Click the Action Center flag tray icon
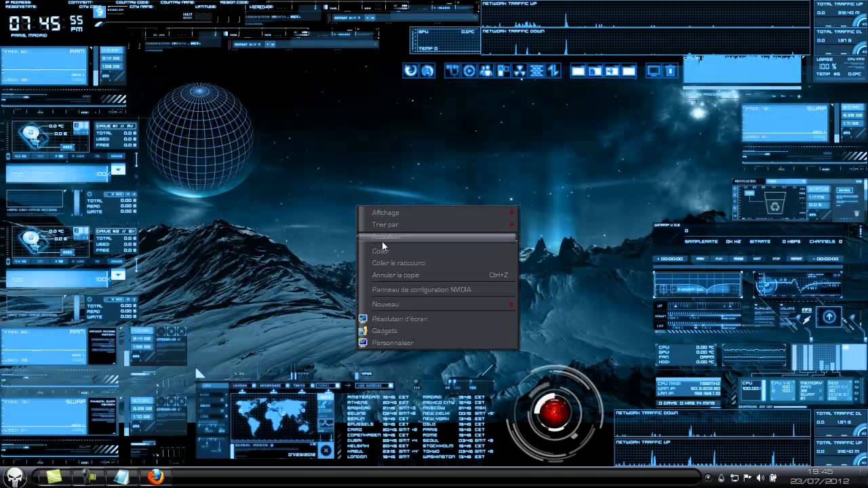The image size is (868, 488). 747,477
